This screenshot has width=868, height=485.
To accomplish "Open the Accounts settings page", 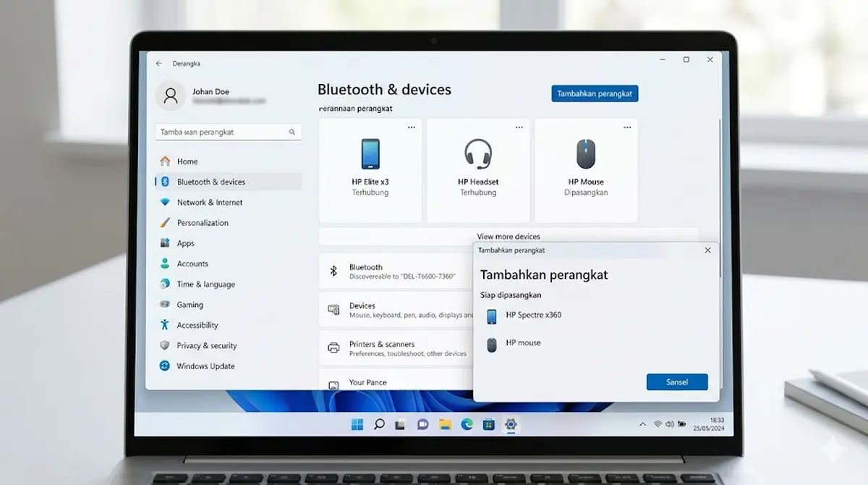I will [193, 263].
